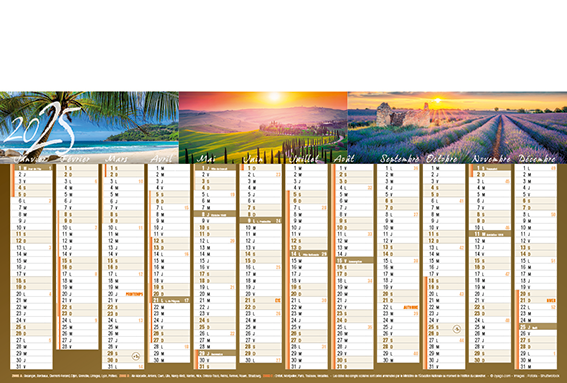
Task: Select 25 December Noël row
Action: pos(536,327)
